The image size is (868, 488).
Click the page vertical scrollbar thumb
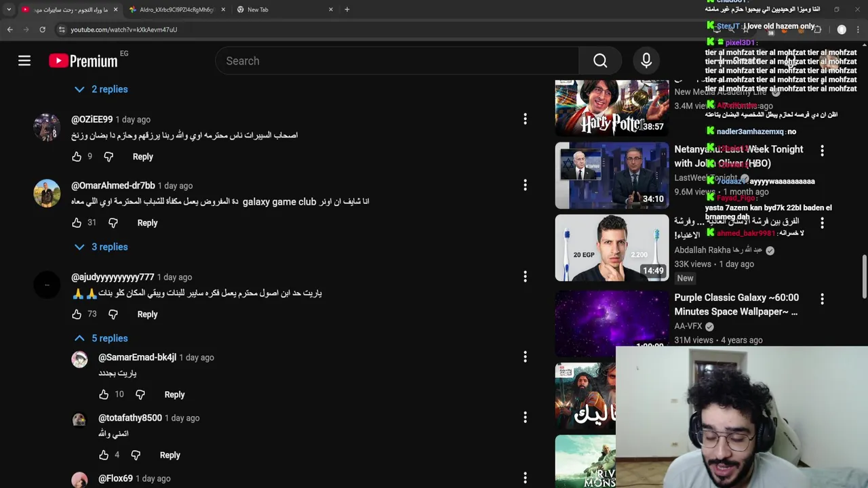864,276
